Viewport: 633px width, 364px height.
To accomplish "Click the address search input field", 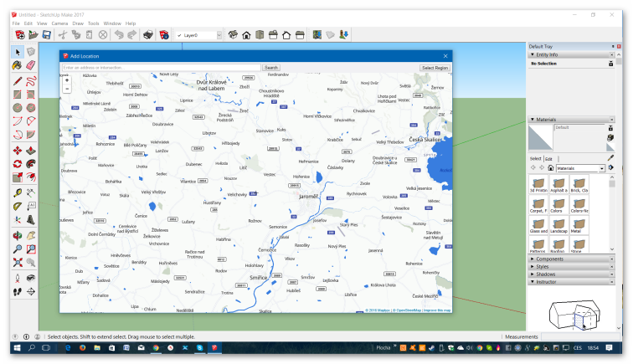I will click(x=161, y=68).
